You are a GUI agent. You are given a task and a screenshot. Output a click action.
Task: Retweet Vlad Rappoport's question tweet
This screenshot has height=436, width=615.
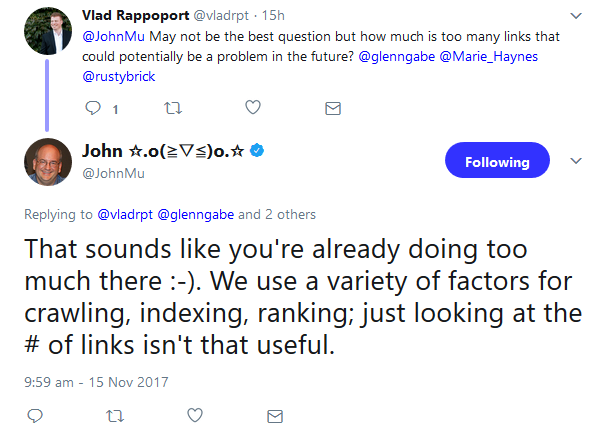(172, 107)
